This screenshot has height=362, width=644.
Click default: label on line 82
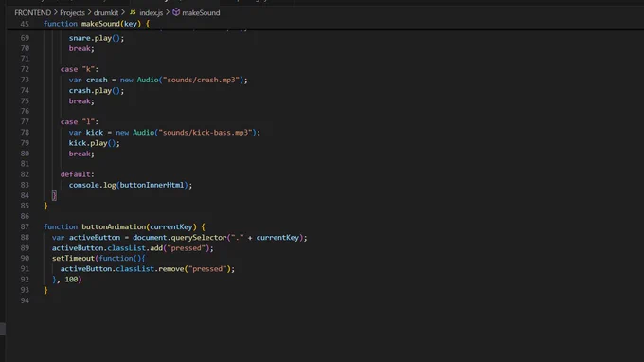point(78,174)
